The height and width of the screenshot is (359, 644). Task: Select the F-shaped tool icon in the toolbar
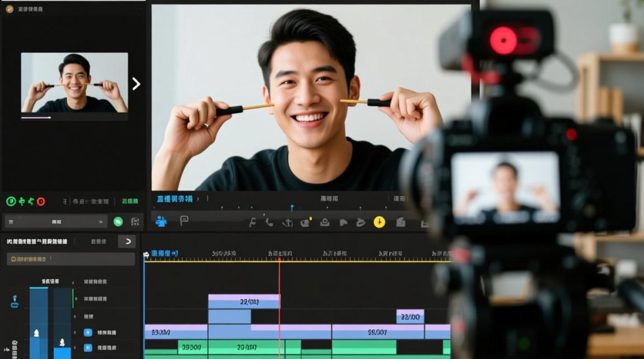click(252, 222)
